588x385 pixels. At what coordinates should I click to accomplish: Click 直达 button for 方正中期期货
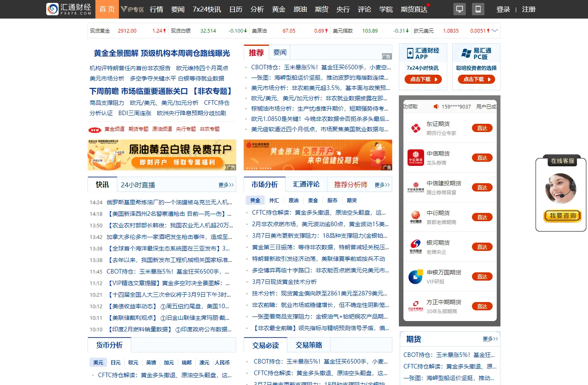tap(482, 306)
